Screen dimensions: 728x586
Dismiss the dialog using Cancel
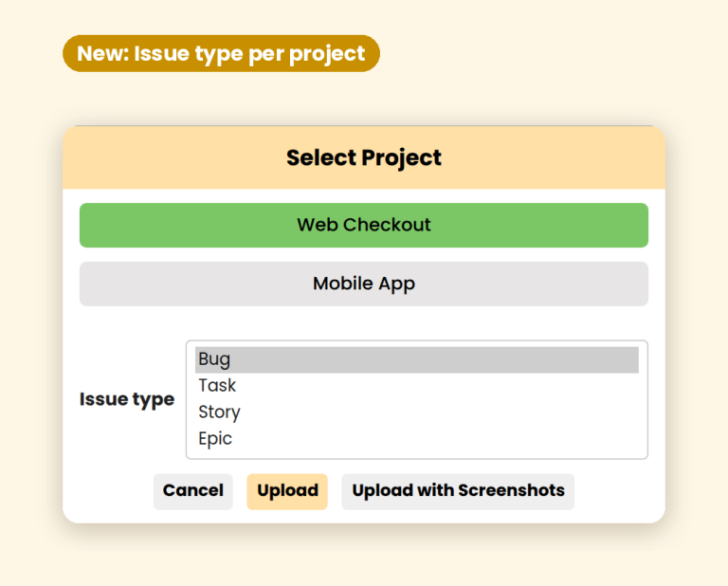point(193,491)
